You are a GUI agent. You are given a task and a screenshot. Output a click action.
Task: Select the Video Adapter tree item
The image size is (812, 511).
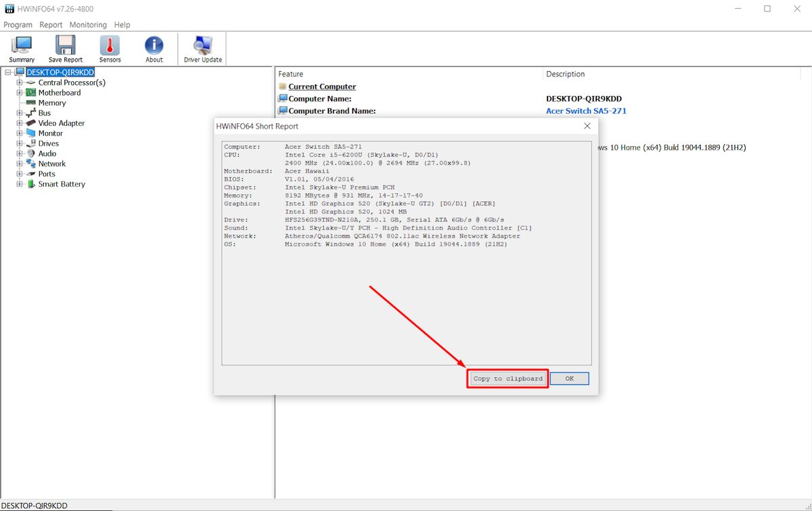pyautogui.click(x=61, y=123)
